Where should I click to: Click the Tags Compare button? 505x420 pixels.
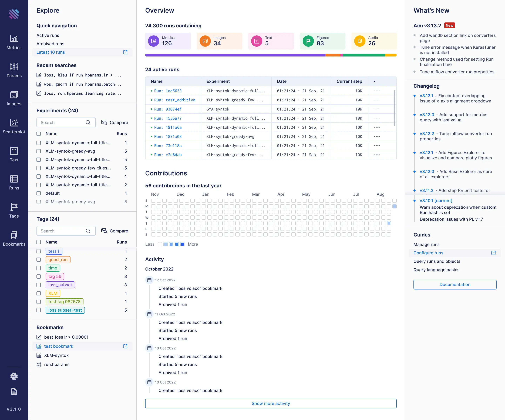pos(115,231)
